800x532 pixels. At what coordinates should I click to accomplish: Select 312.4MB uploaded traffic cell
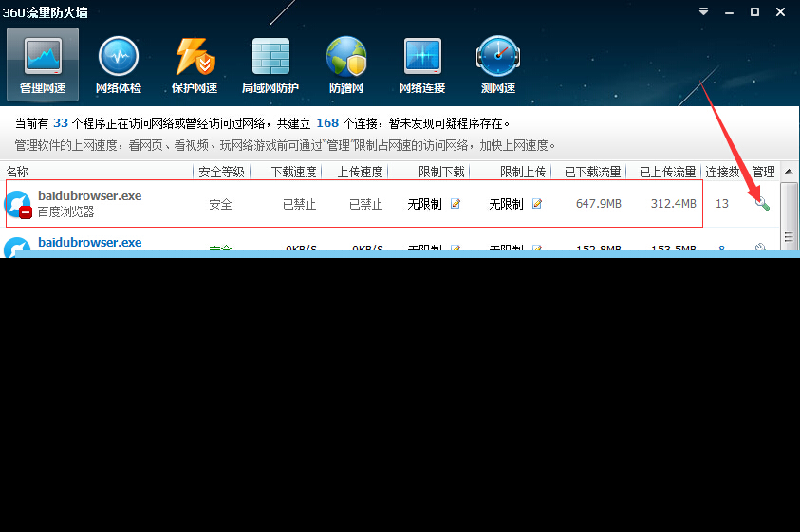click(x=674, y=204)
